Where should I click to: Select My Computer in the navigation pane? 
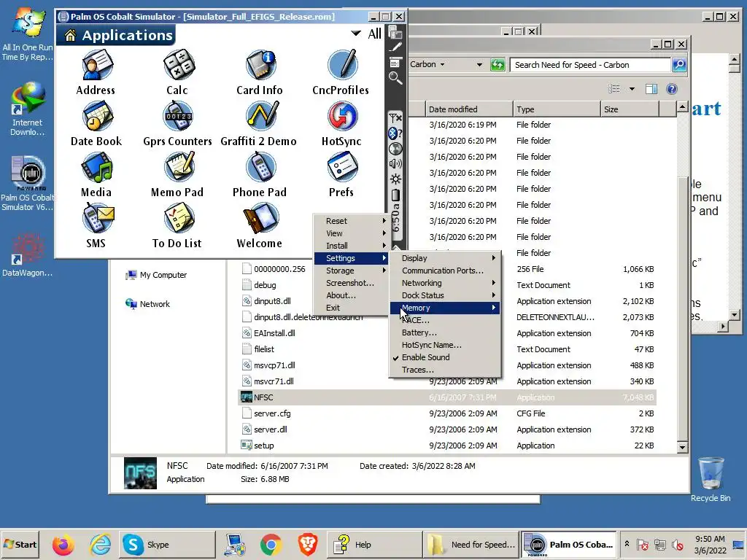[156, 275]
